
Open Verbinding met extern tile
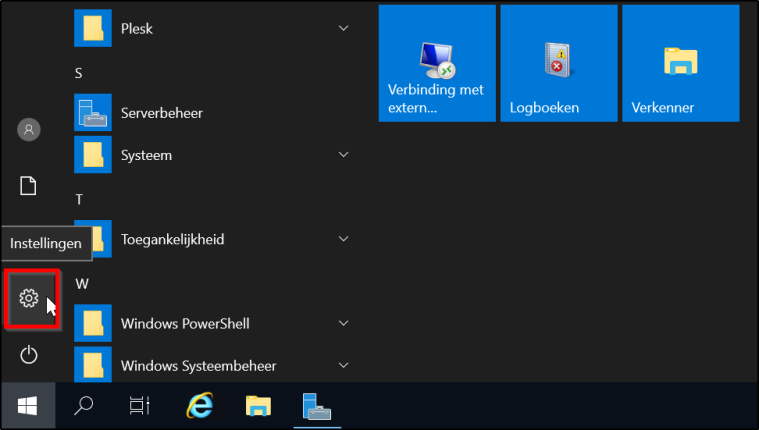coord(437,63)
